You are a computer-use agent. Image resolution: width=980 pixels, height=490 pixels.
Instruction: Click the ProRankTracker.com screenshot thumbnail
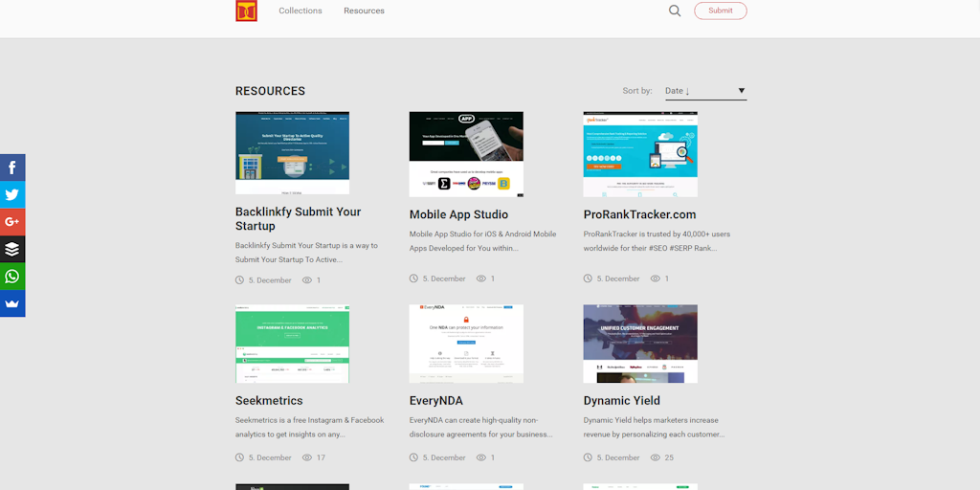click(x=640, y=154)
